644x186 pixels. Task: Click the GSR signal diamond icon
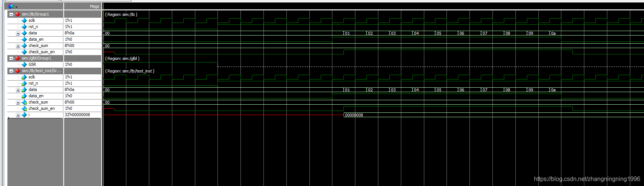pyautogui.click(x=24, y=65)
